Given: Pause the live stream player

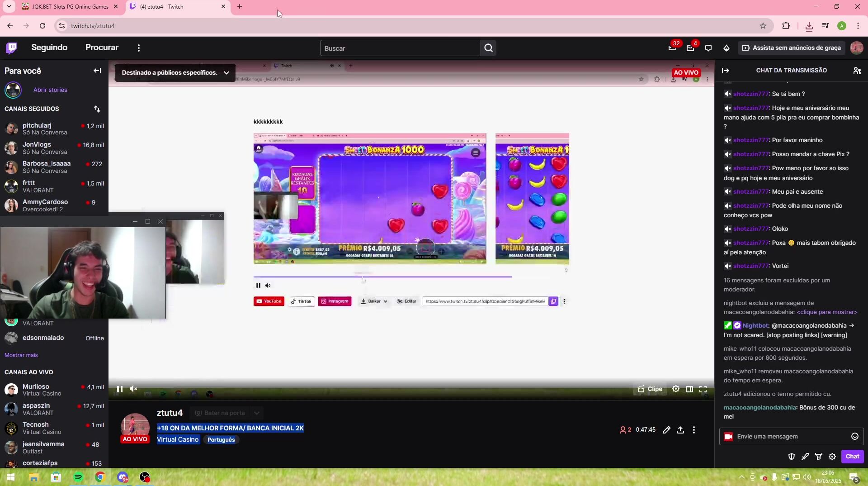Looking at the screenshot, I should tap(120, 389).
